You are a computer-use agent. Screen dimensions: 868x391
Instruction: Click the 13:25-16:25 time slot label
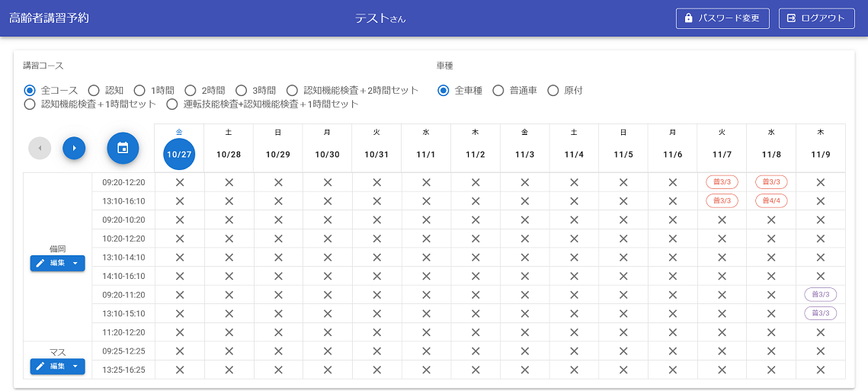tap(123, 370)
